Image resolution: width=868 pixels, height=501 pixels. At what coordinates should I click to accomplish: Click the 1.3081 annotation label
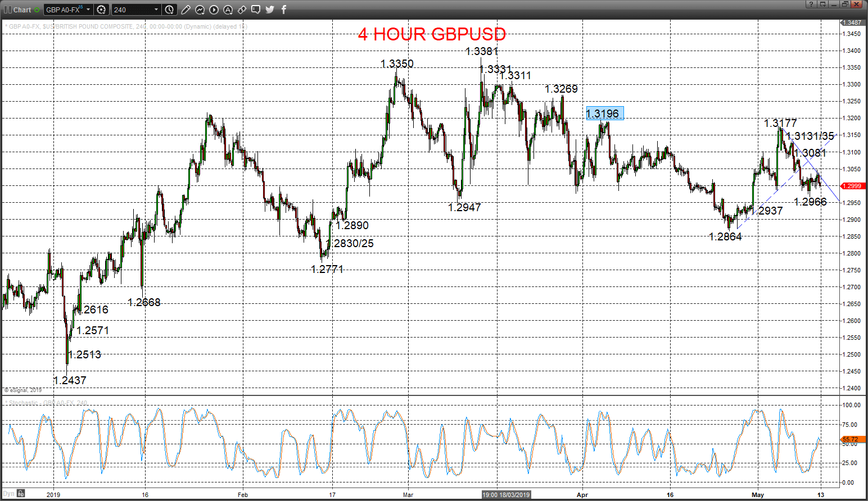(810, 153)
